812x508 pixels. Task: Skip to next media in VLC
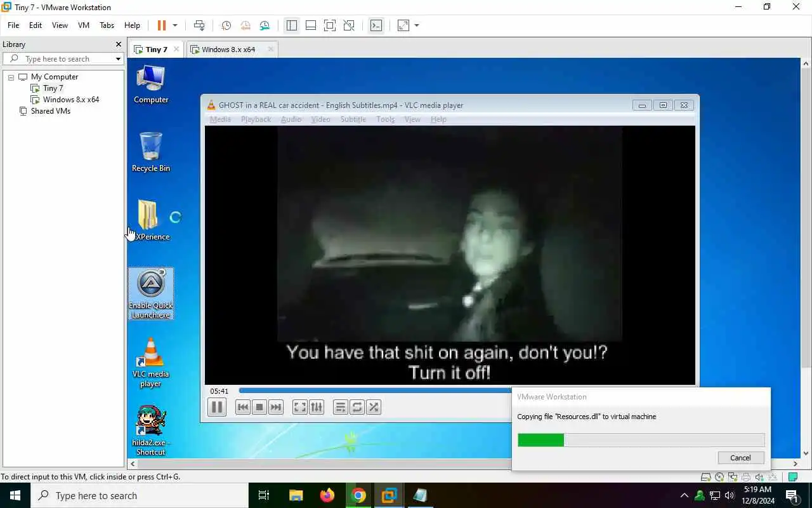275,407
